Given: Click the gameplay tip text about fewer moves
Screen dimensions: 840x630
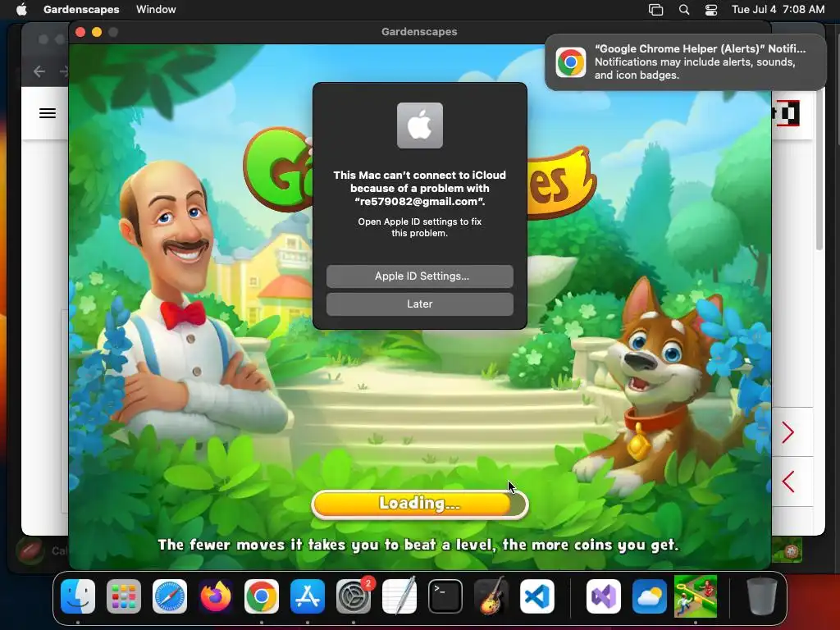Looking at the screenshot, I should pos(418,545).
